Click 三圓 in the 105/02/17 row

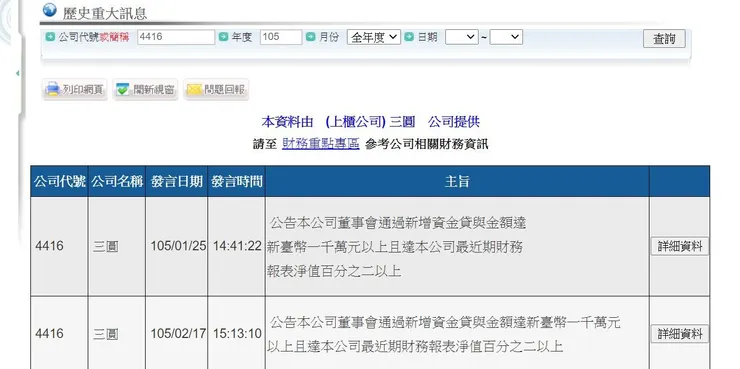tap(105, 334)
